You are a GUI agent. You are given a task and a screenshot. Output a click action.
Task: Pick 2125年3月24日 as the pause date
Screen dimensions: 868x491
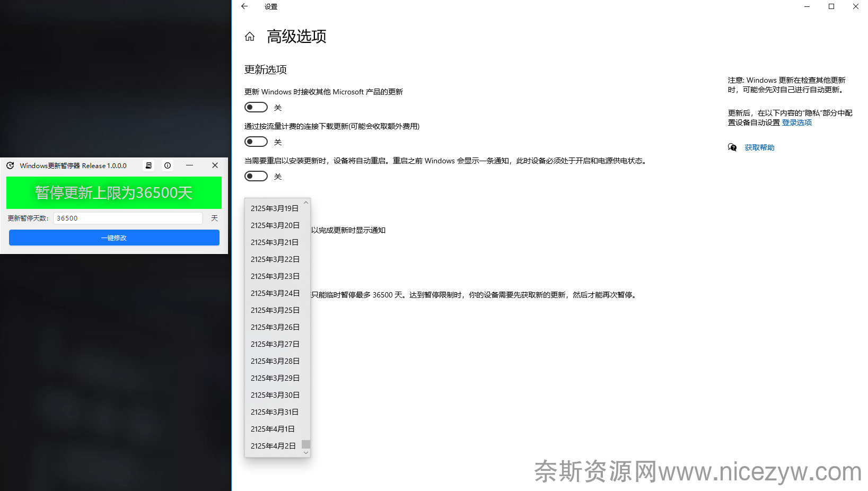click(275, 293)
